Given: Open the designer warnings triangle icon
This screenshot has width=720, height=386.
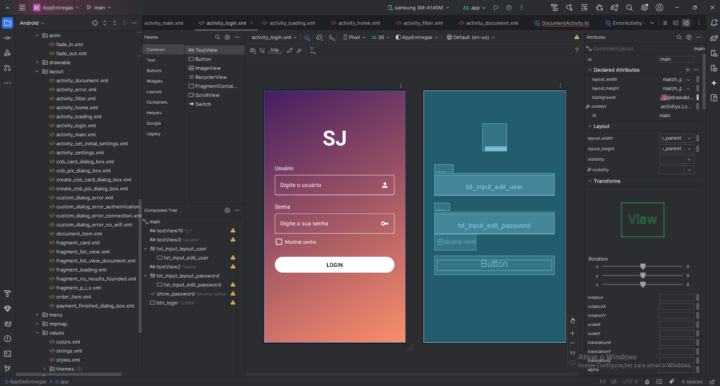Looking at the screenshot, I should [577, 38].
